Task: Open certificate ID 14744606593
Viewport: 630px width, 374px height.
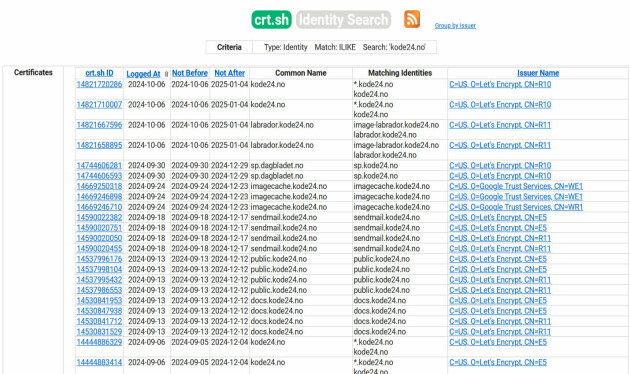Action: (99, 176)
